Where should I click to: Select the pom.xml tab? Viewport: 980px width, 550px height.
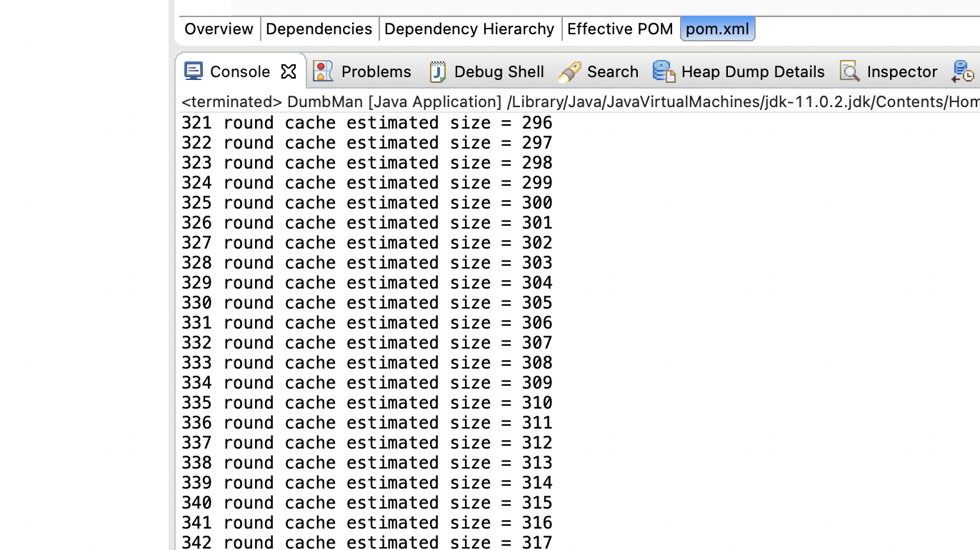(717, 29)
